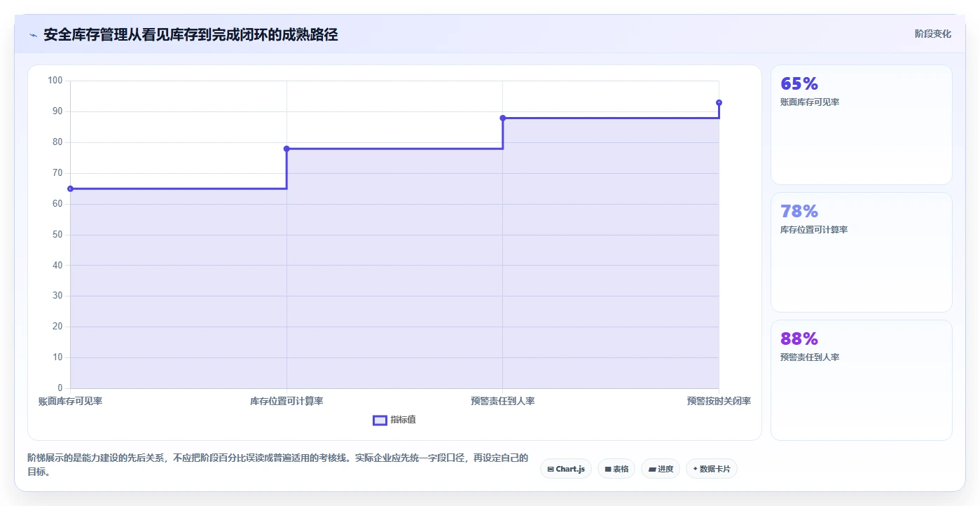Click the 78% value in the second card
Viewport: 980px width, 506px height.
(x=799, y=212)
